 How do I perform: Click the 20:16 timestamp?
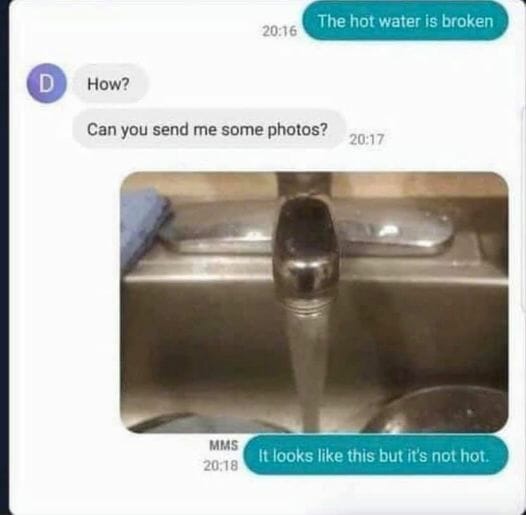[x=279, y=31]
